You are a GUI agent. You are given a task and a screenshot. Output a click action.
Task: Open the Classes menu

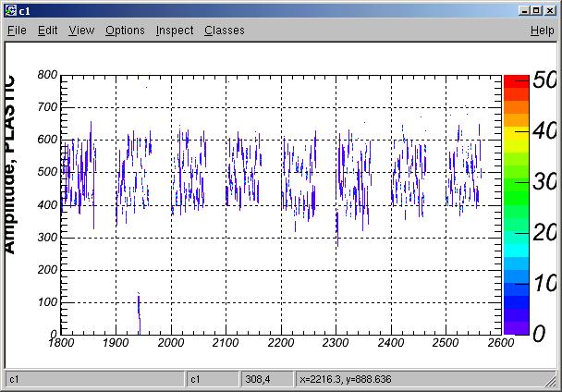point(225,31)
